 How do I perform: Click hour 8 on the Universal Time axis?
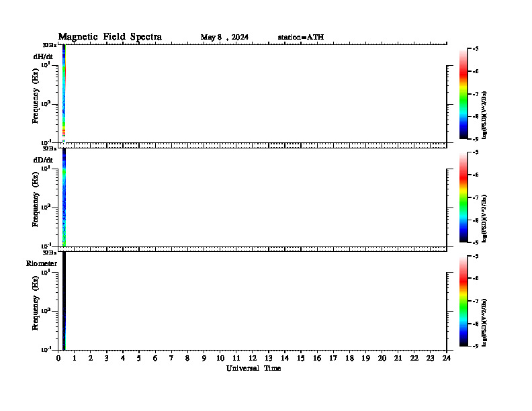pyautogui.click(x=187, y=358)
